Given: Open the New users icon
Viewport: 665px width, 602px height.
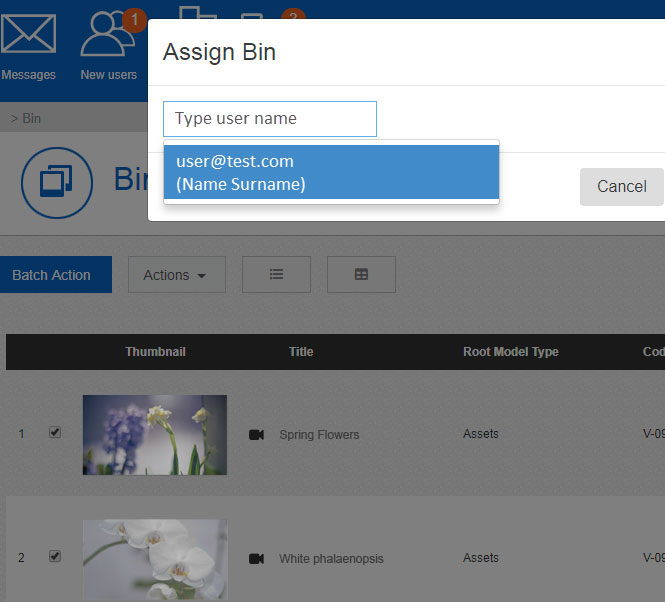Looking at the screenshot, I should [107, 36].
